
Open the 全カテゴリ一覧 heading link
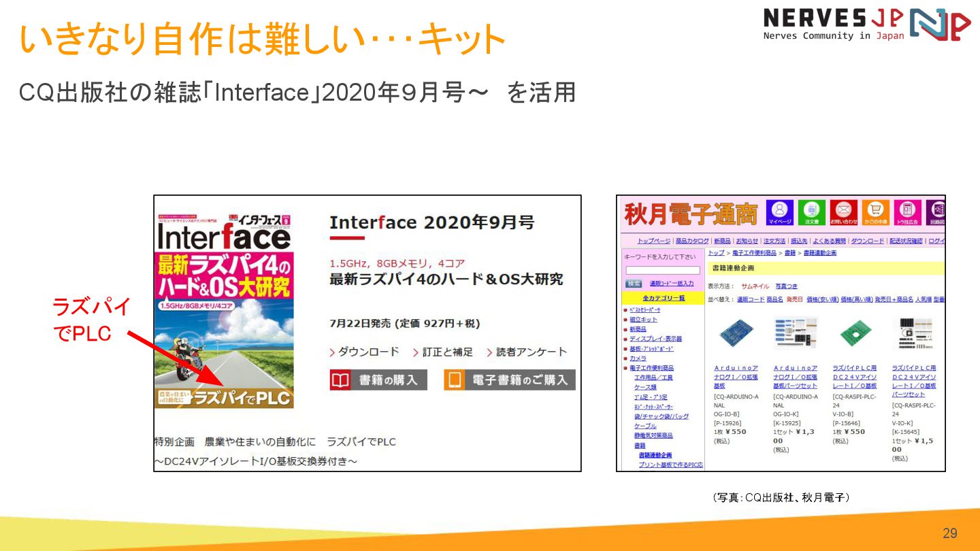click(664, 298)
